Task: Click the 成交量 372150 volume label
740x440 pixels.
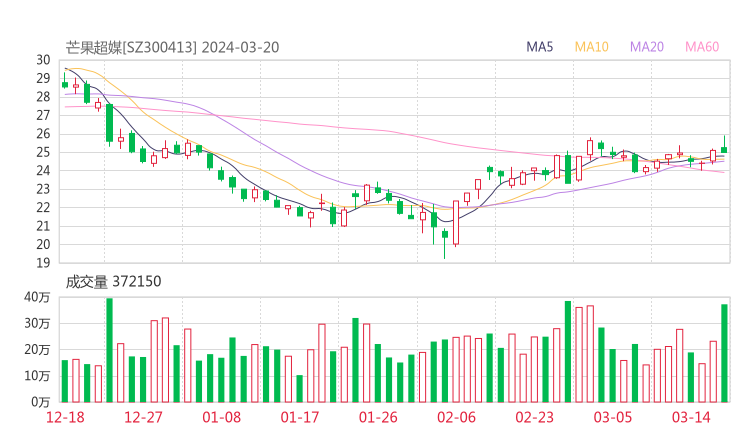Action: (113, 282)
